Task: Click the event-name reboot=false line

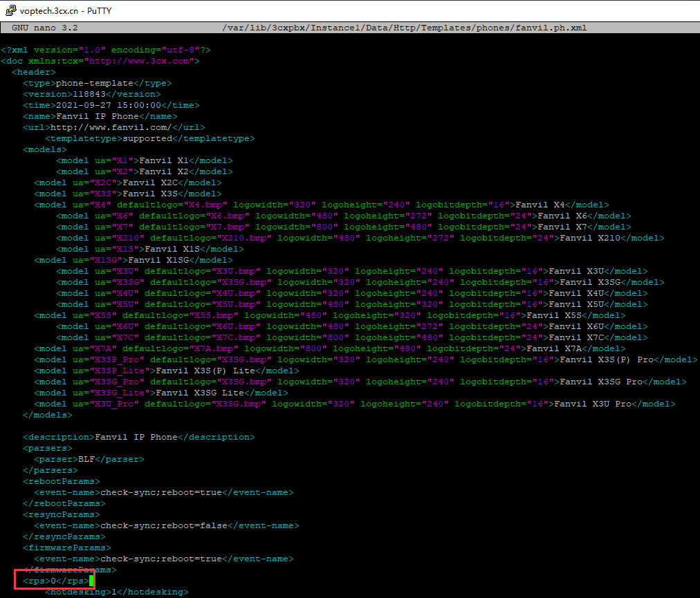Action: click(167, 525)
